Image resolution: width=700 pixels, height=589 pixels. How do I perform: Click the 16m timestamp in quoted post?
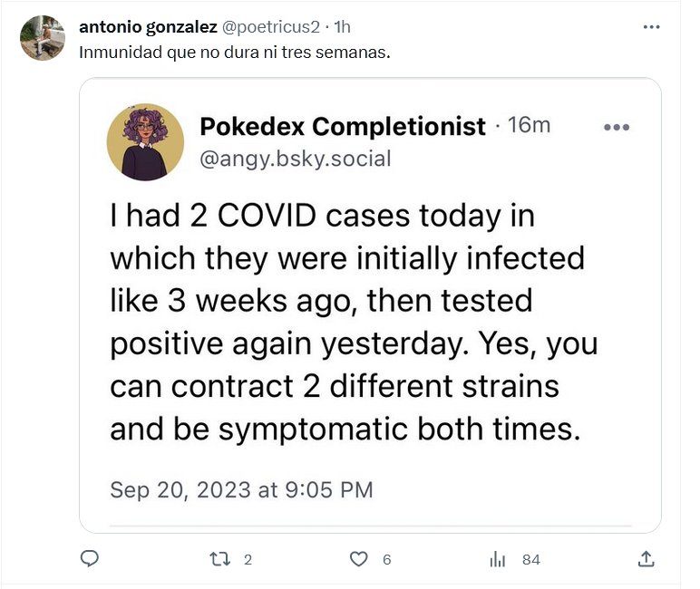530,126
